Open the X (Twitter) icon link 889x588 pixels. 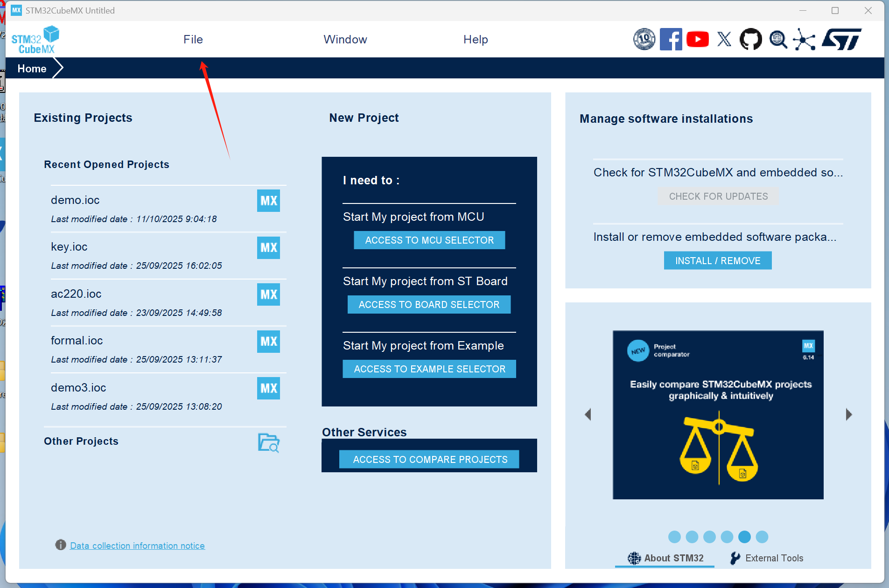(724, 39)
